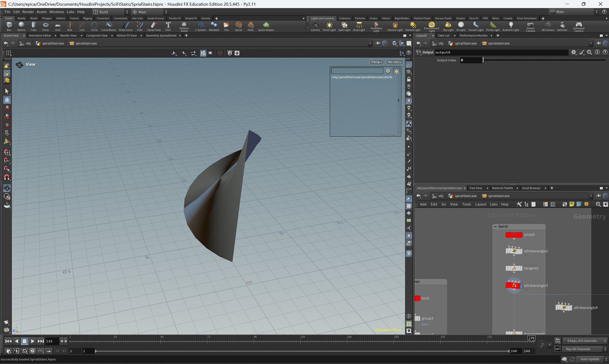
Task: Open the File menu
Action: pyautogui.click(x=8, y=12)
